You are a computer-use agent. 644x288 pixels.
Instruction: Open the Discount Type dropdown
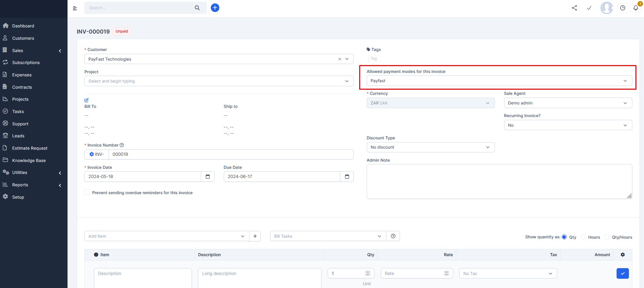pyautogui.click(x=430, y=147)
